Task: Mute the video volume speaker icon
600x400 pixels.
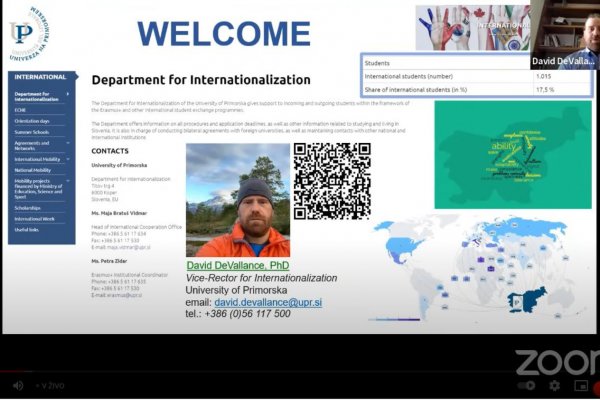Action: tap(17, 385)
